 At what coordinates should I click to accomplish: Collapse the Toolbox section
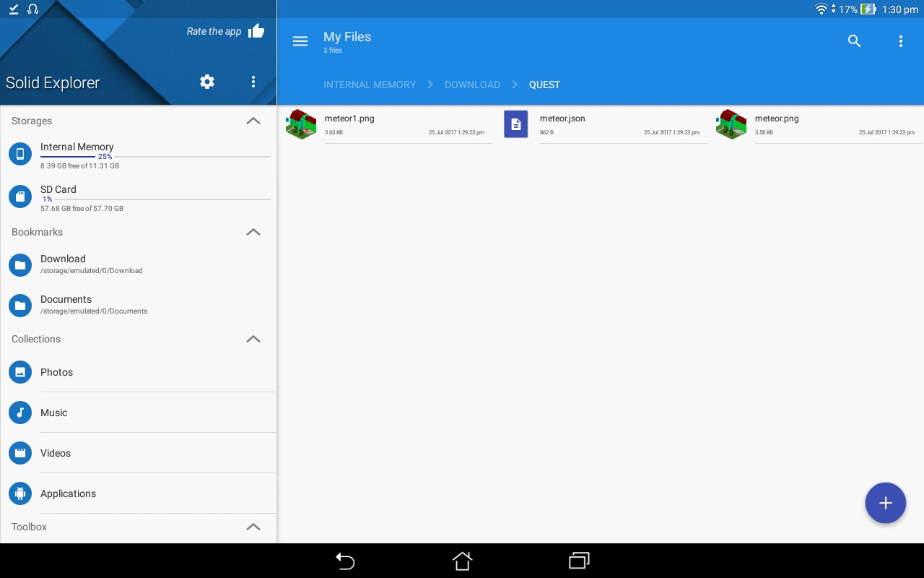coord(253,527)
